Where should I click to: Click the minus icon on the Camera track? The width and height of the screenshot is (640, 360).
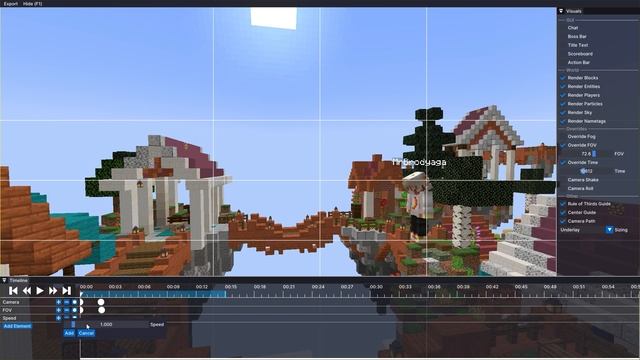click(x=67, y=302)
